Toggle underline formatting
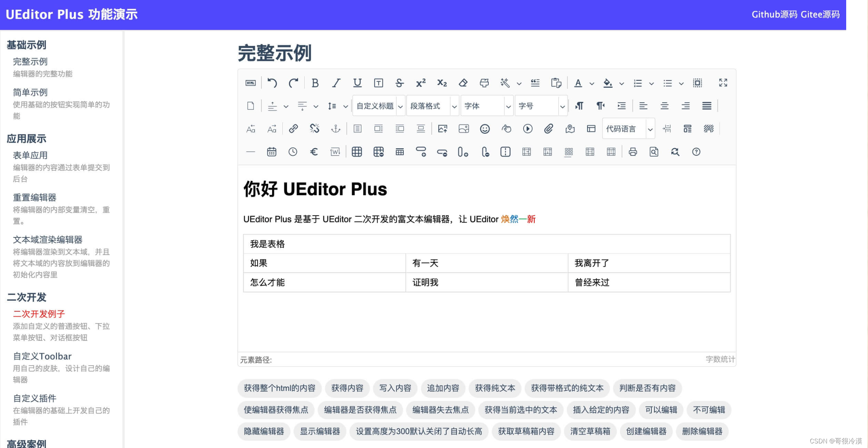This screenshot has width=868, height=448. [357, 83]
